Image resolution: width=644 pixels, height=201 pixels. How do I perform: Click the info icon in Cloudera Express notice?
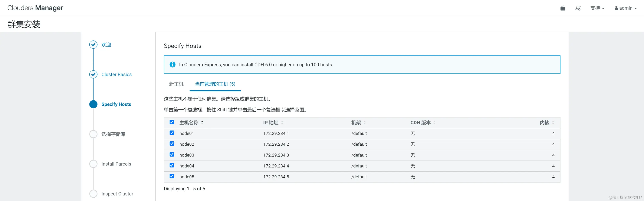point(172,65)
